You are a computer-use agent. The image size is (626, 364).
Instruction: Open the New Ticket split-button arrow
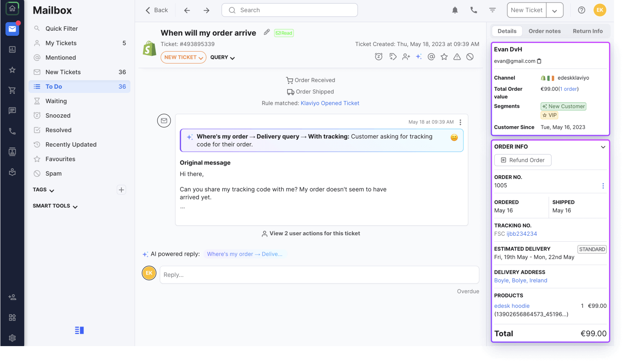pyautogui.click(x=554, y=10)
